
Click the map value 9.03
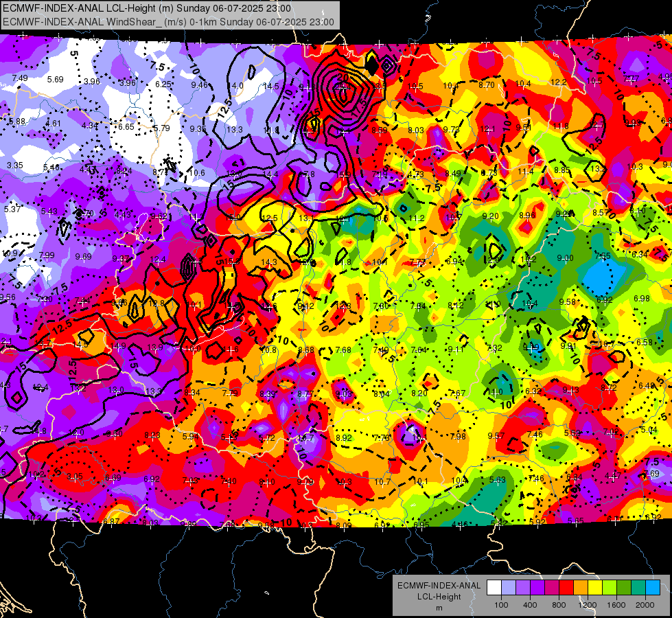[x=343, y=394]
